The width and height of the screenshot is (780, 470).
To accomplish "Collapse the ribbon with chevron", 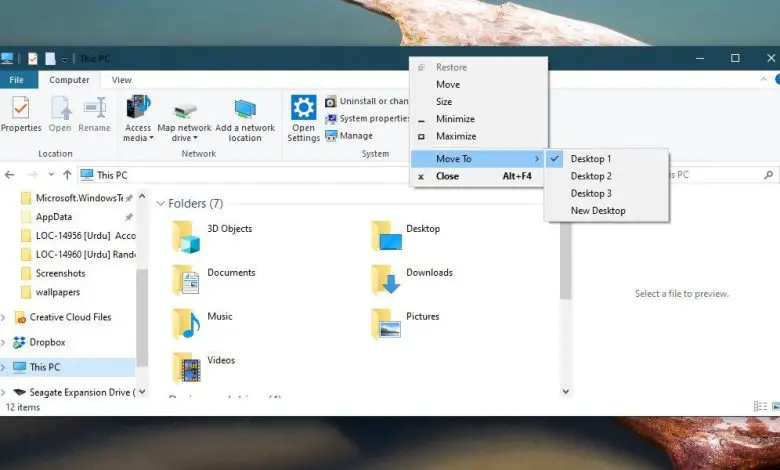I will 763,80.
